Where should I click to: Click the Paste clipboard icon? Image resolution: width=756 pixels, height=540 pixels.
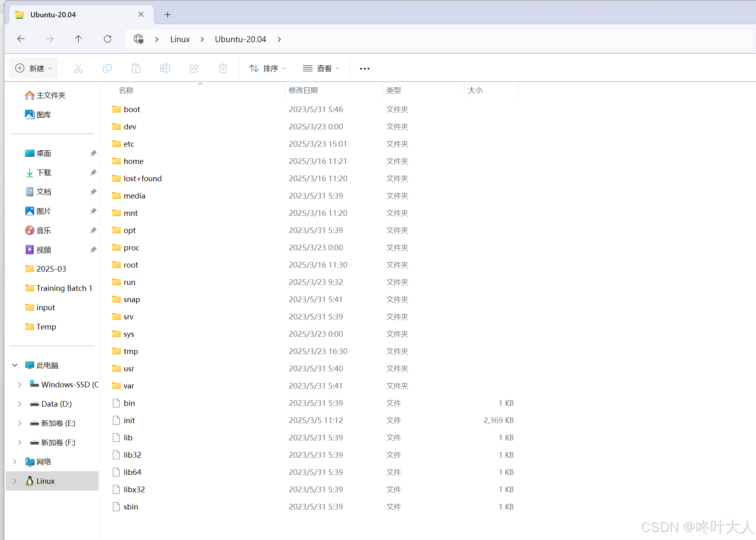(x=136, y=68)
